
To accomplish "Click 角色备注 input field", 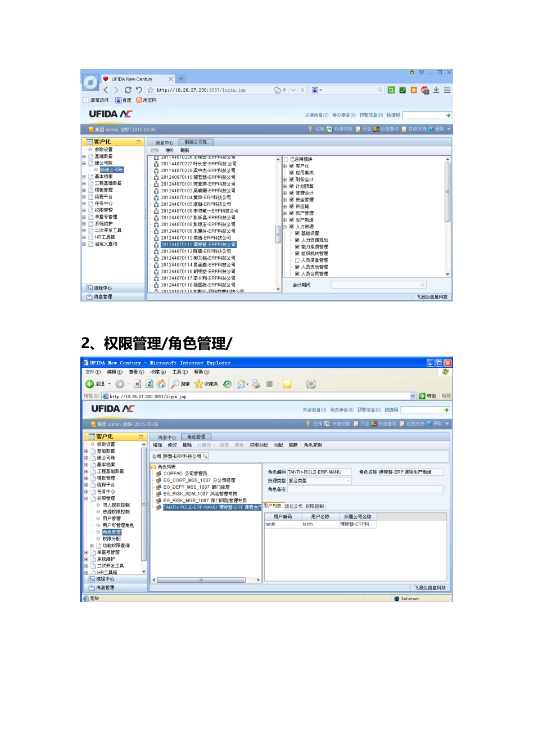I will [x=366, y=489].
